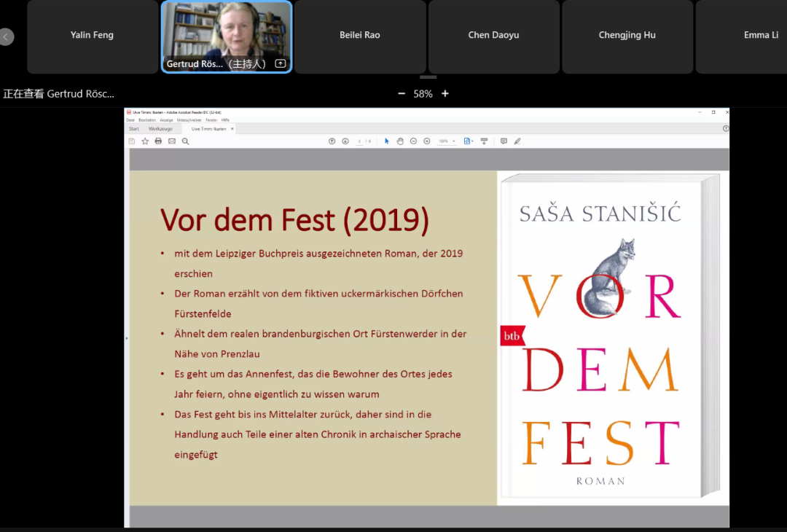The height and width of the screenshot is (532, 787).
Task: Click the print icon in Acrobat toolbar
Action: 159,141
